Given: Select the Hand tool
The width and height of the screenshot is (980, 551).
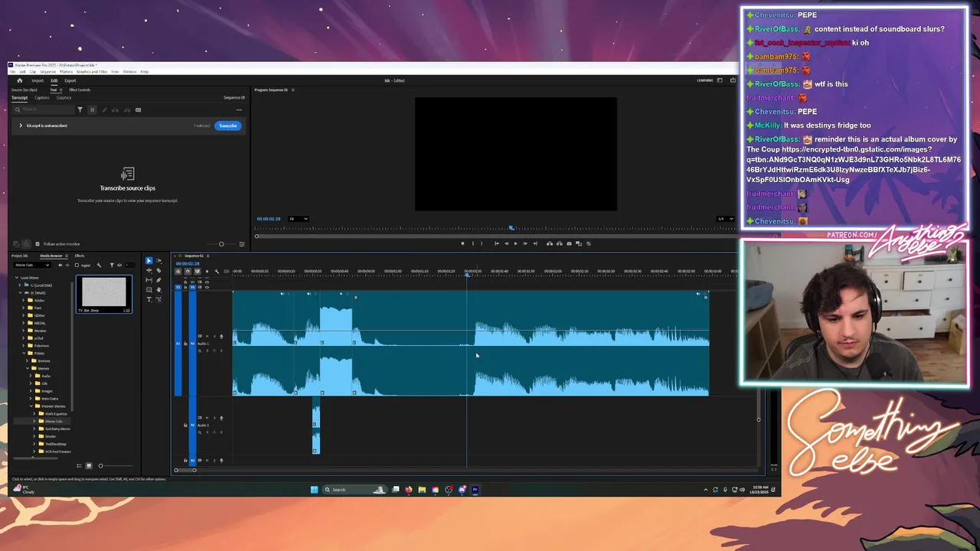Looking at the screenshot, I should 158,290.
